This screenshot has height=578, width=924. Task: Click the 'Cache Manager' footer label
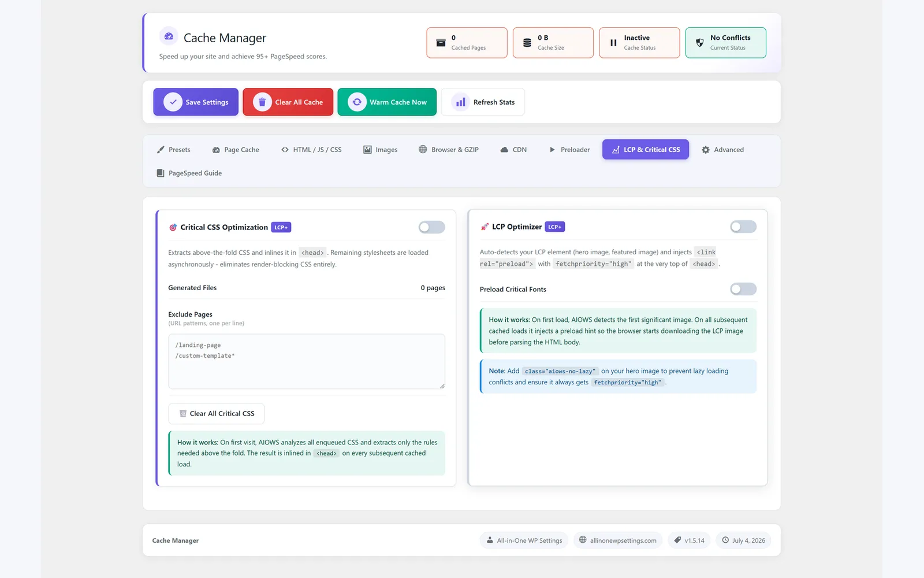(x=176, y=540)
